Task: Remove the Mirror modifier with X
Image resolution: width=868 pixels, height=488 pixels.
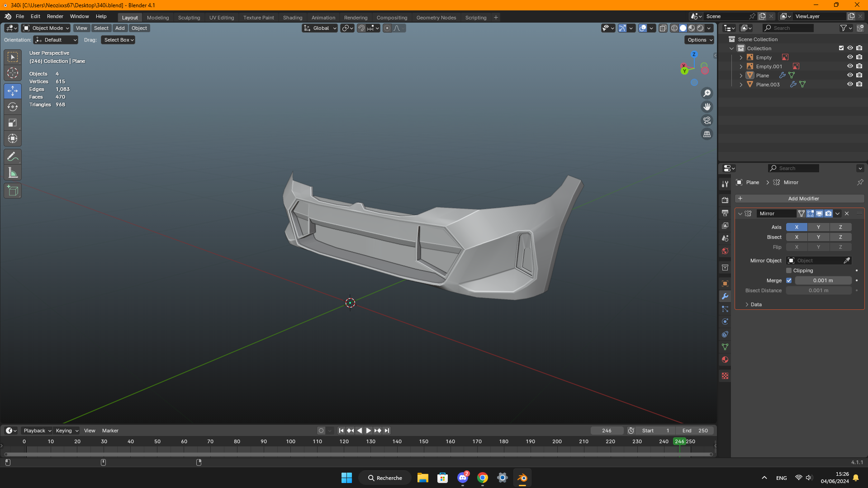Action: (x=847, y=213)
